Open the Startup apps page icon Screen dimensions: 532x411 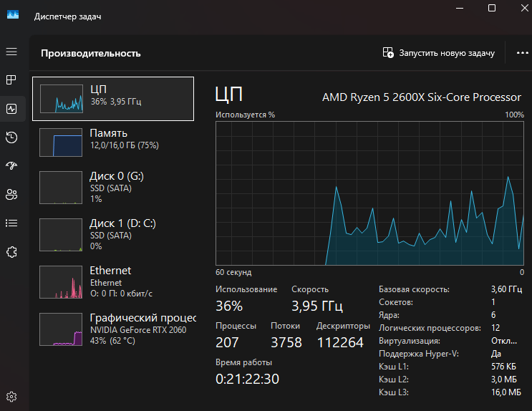coord(11,165)
